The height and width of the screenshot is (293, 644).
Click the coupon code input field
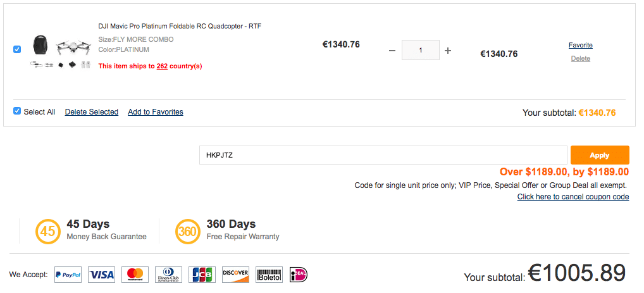(x=383, y=155)
